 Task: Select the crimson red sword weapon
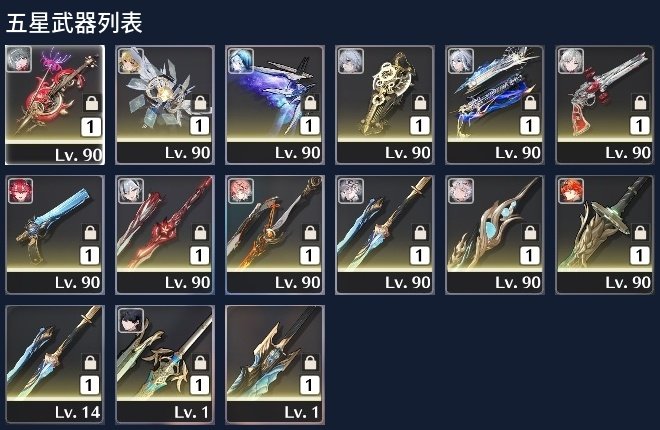pyautogui.click(x=165, y=235)
